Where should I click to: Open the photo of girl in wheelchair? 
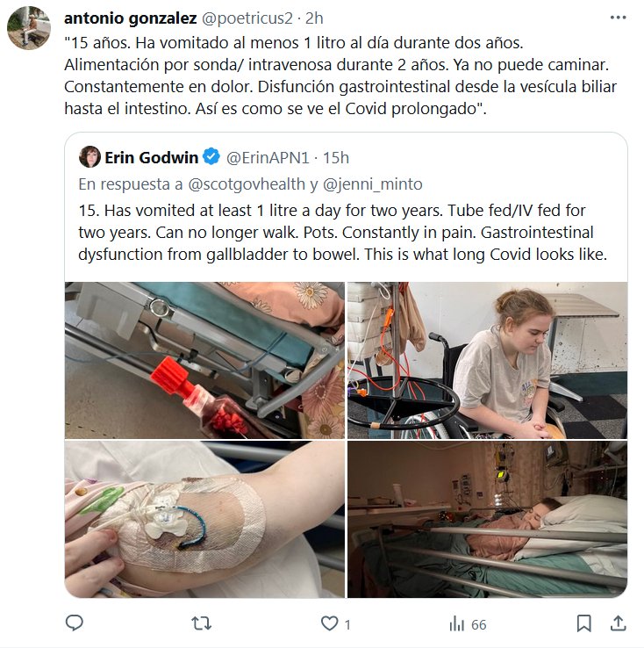click(487, 360)
